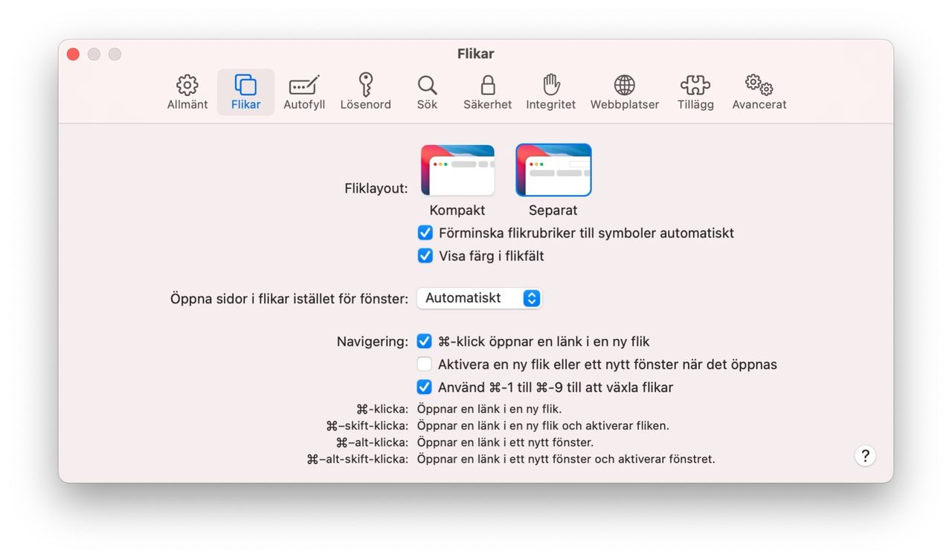This screenshot has width=952, height=560.
Task: Toggle Använd ⌘-1 till ⌘-9 checkbox
Action: pyautogui.click(x=425, y=387)
